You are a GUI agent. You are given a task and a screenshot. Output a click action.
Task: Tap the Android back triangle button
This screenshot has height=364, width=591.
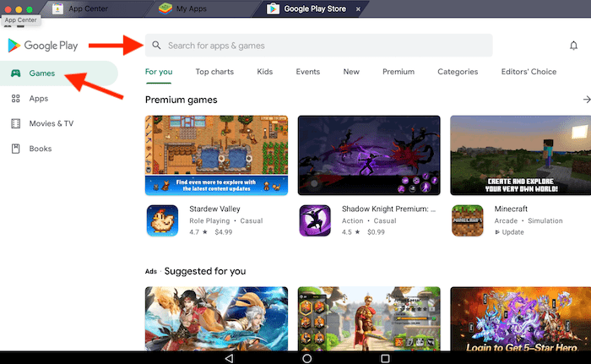coord(229,358)
